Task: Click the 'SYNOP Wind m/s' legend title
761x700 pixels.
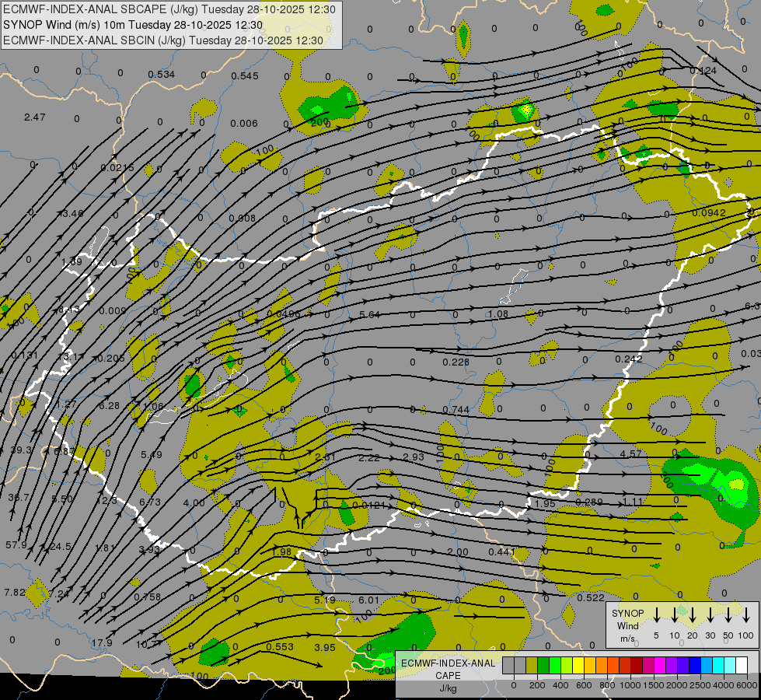Action: [627, 625]
